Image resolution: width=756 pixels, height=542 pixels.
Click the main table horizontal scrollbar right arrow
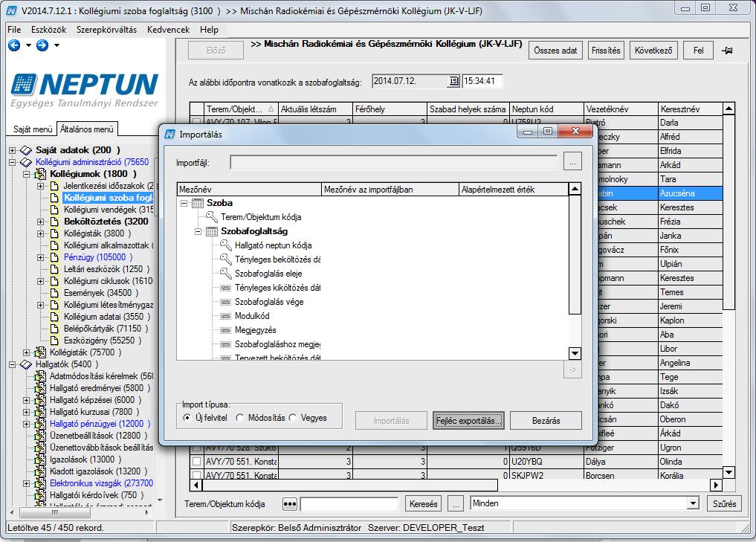click(x=716, y=485)
